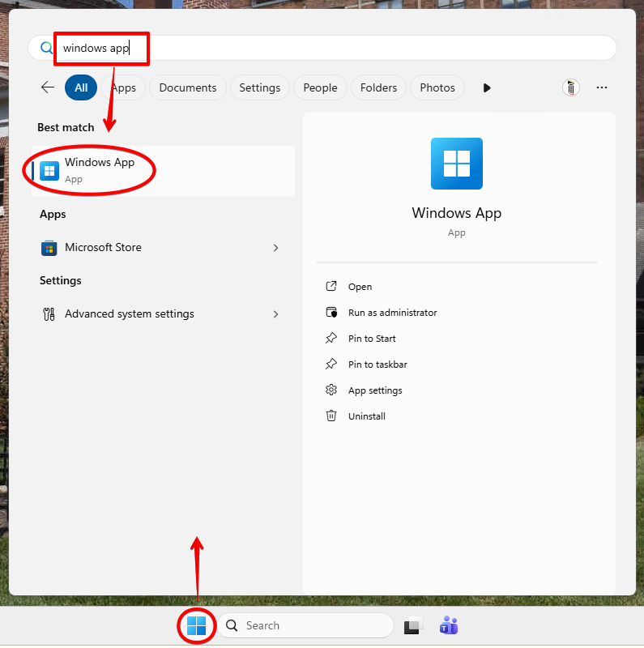The width and height of the screenshot is (644, 648).
Task: Launch Microsoft Teams from taskbar
Action: point(448,625)
